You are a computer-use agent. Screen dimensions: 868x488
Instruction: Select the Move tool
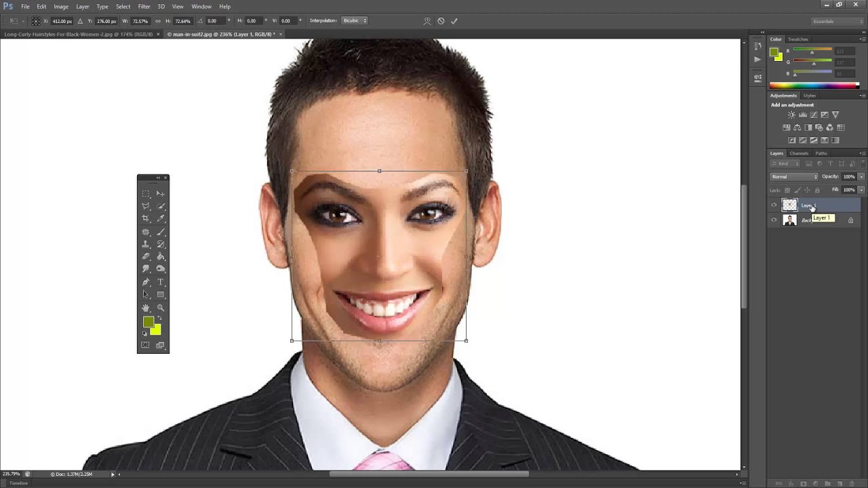point(161,194)
